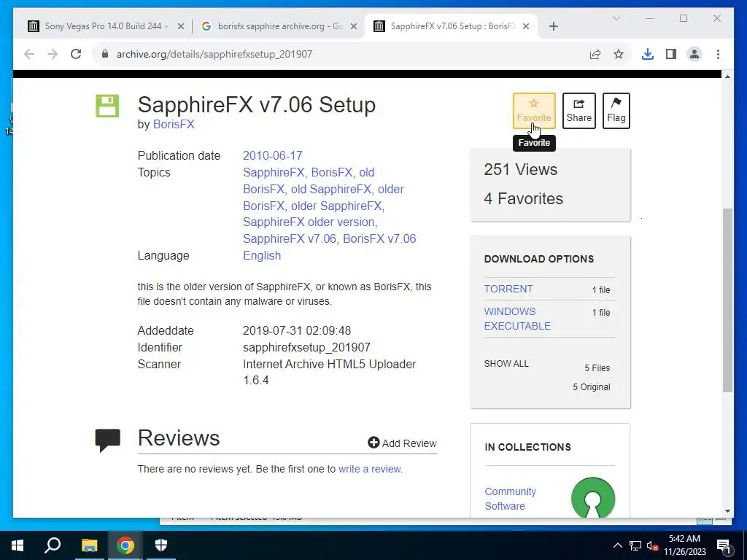This screenshot has height=560, width=747.
Task: Click the share page icon in address bar
Action: tap(595, 54)
